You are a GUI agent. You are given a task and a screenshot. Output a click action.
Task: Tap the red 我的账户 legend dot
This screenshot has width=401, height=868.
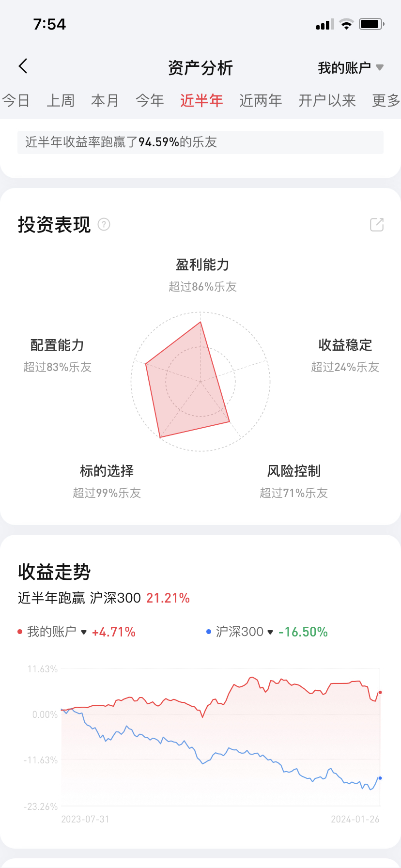click(20, 632)
